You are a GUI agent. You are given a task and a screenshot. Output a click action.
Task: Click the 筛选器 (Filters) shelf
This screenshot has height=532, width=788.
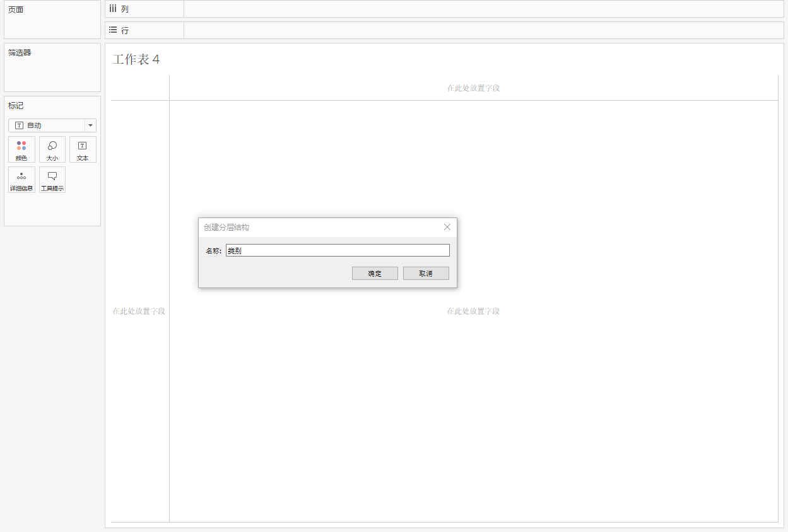(52, 67)
